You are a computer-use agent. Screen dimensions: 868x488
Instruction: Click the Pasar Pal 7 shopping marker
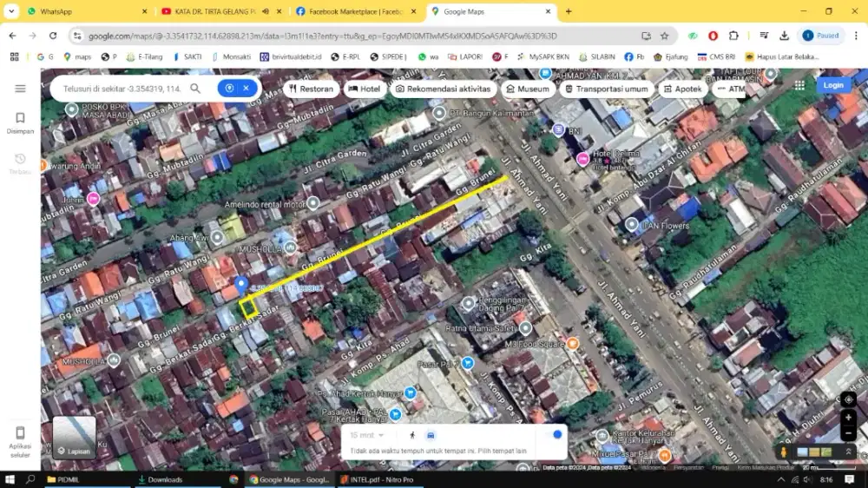[x=468, y=363]
